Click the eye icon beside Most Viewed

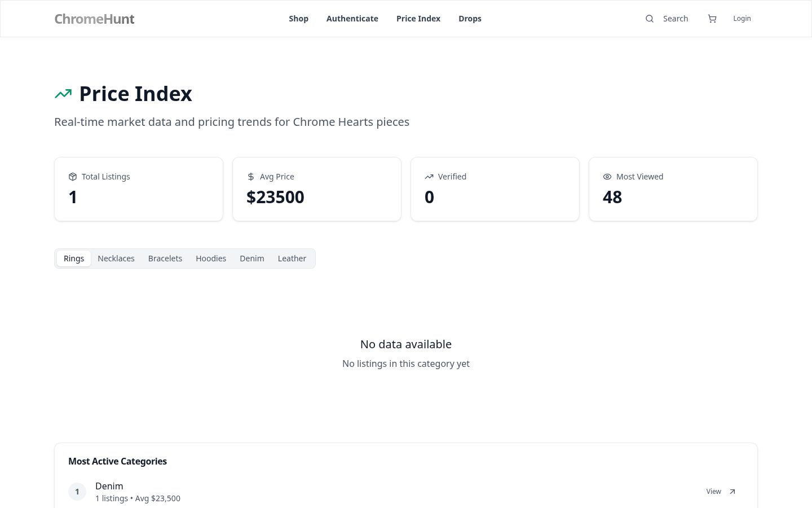pyautogui.click(x=607, y=177)
